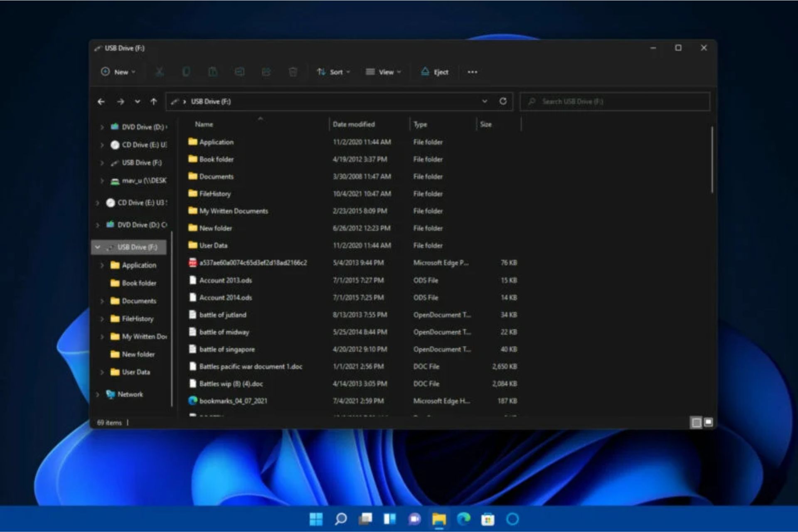Switch to details view layout icon

click(x=696, y=422)
